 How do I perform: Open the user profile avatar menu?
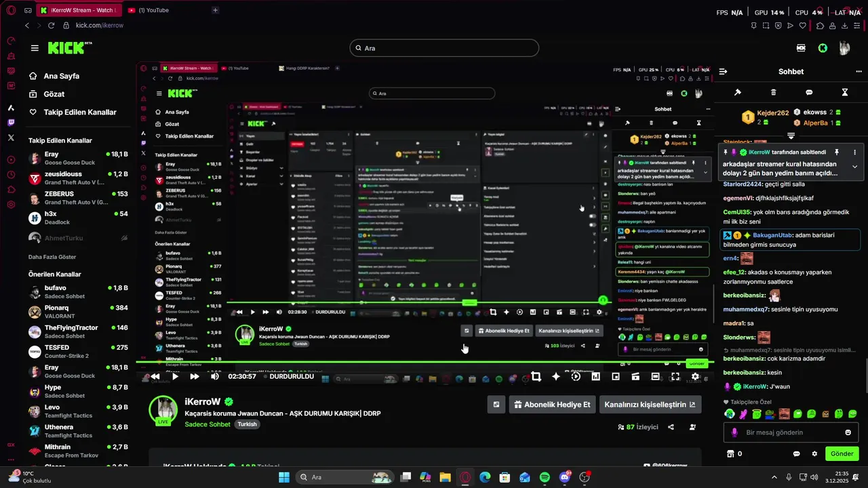click(844, 48)
